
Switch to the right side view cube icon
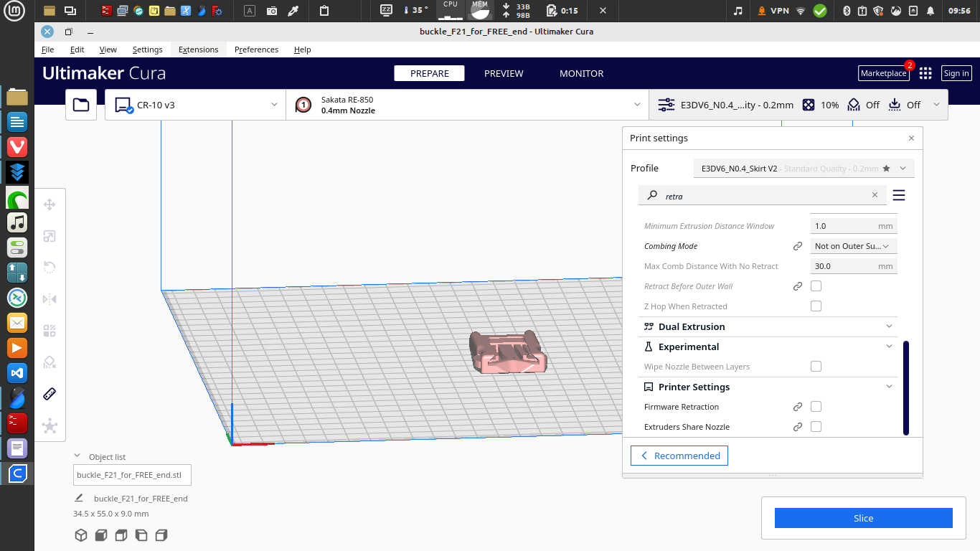[x=161, y=535]
